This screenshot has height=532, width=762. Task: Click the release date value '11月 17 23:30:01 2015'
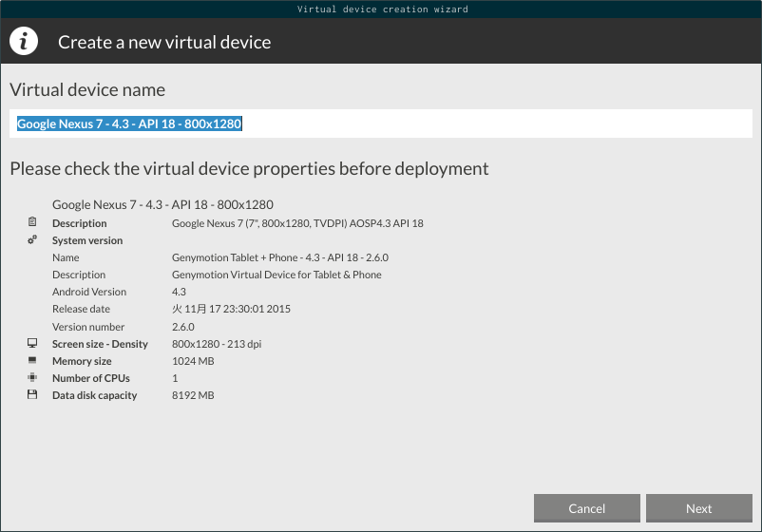pyautogui.click(x=231, y=309)
